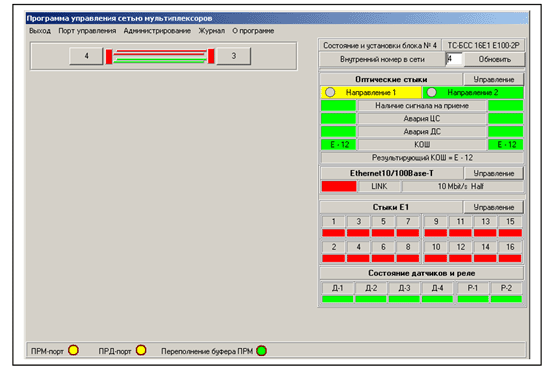Select E1 port 2
The height and width of the screenshot is (378, 560).
pyautogui.click(x=333, y=247)
